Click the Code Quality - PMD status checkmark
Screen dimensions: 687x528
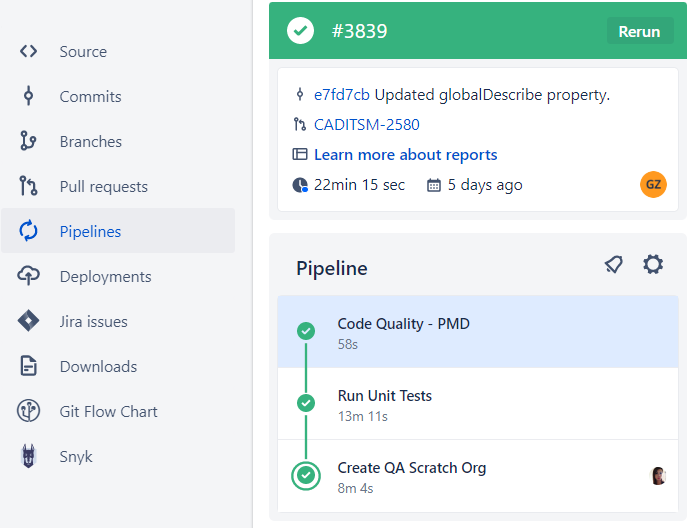306,331
